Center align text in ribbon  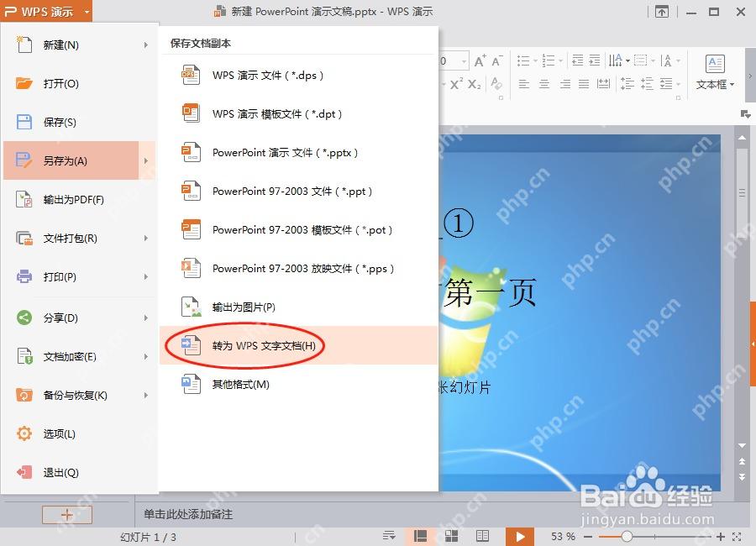[544, 84]
